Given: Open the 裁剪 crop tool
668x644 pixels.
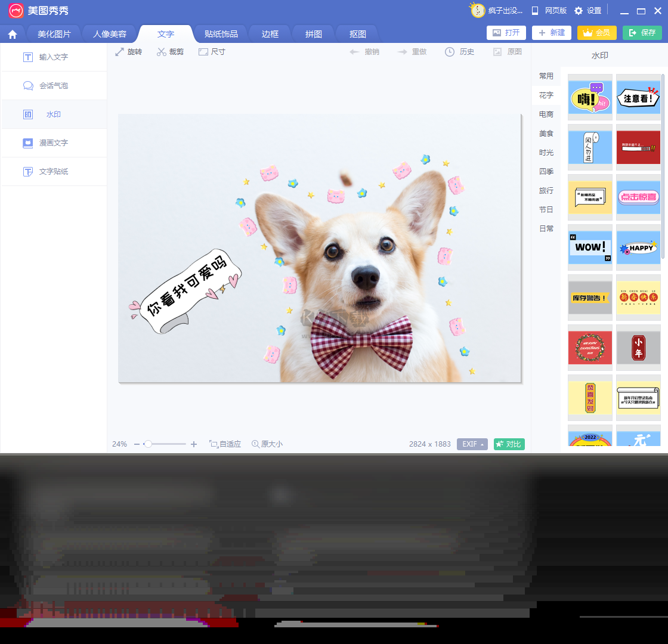Looking at the screenshot, I should pos(170,52).
